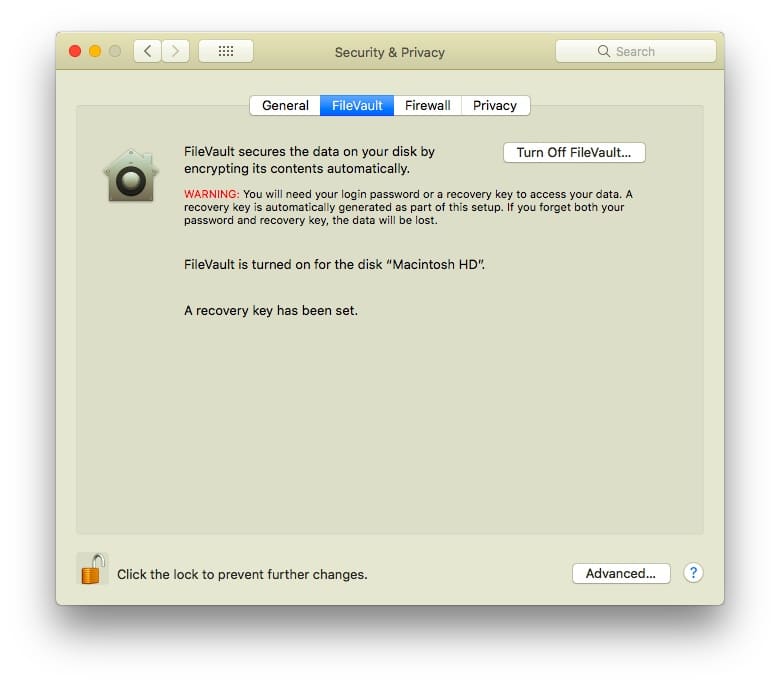Screen dimensions: 780x685
Task: Click the padlock to prevent changes
Action: coord(93,569)
